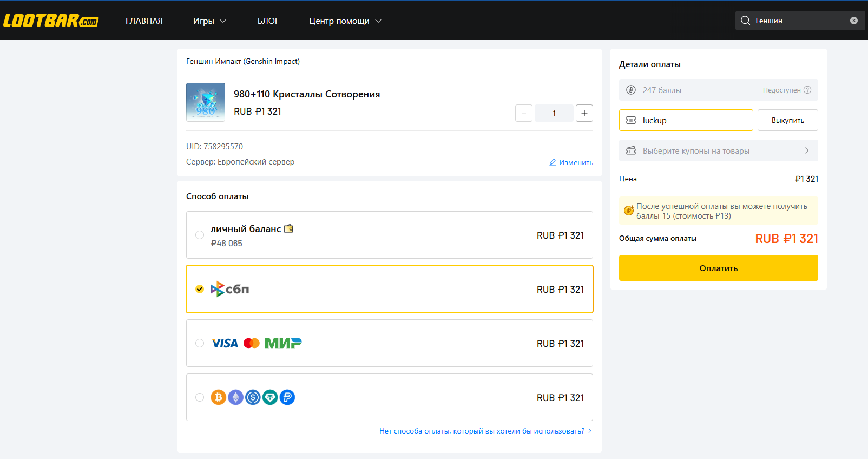Image resolution: width=868 pixels, height=459 pixels.
Task: Click the Bitcoin icon
Action: (219, 397)
